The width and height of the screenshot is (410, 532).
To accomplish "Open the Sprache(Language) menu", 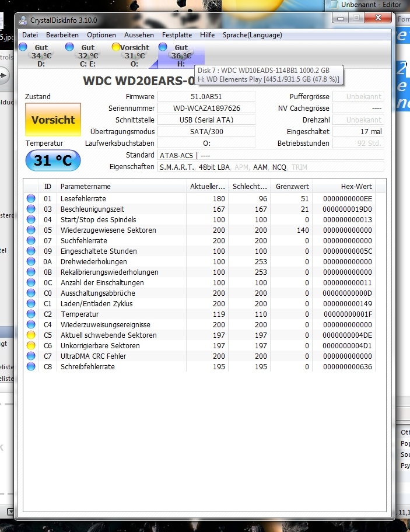I will pos(253,35).
